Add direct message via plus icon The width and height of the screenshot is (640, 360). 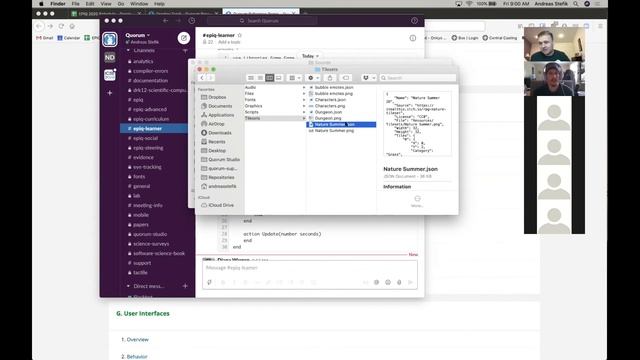pyautogui.click(x=185, y=286)
